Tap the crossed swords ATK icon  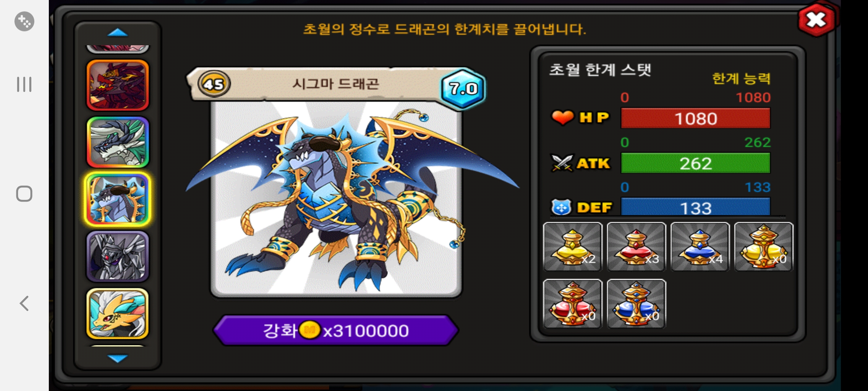562,163
